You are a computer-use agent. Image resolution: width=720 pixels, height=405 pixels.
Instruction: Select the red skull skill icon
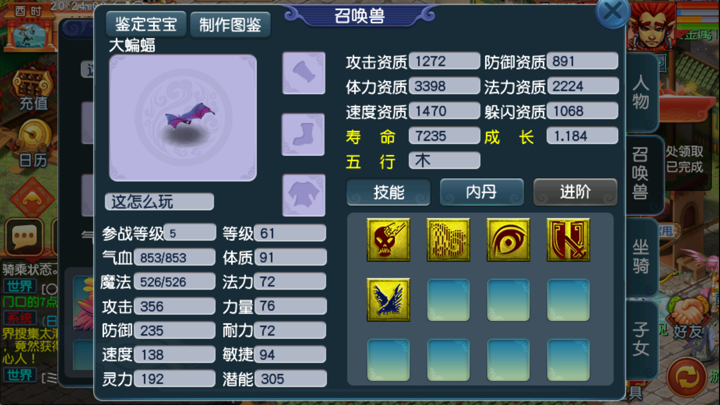click(388, 240)
